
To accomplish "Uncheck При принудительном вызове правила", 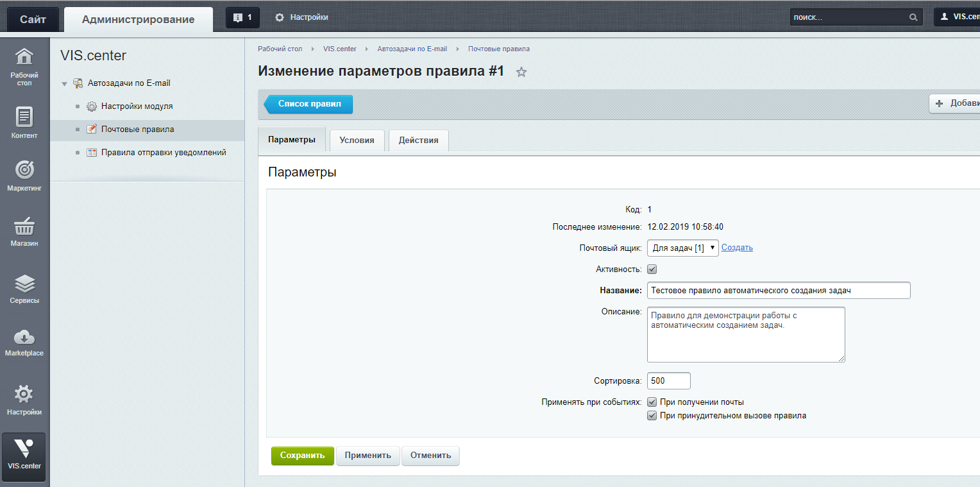I will 652,415.
